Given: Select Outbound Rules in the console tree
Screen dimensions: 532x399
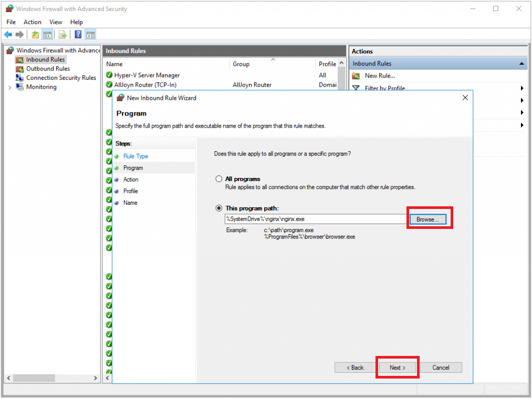Looking at the screenshot, I should [x=48, y=69].
